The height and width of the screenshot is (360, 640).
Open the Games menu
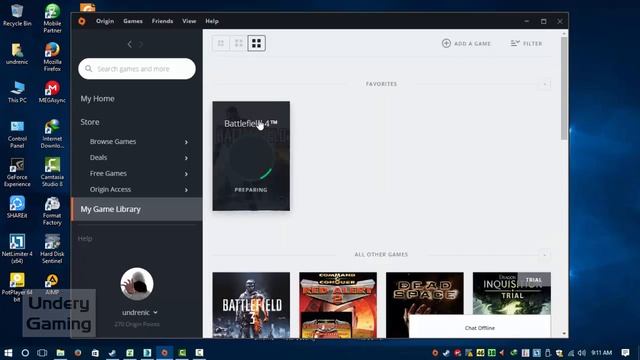(x=133, y=21)
